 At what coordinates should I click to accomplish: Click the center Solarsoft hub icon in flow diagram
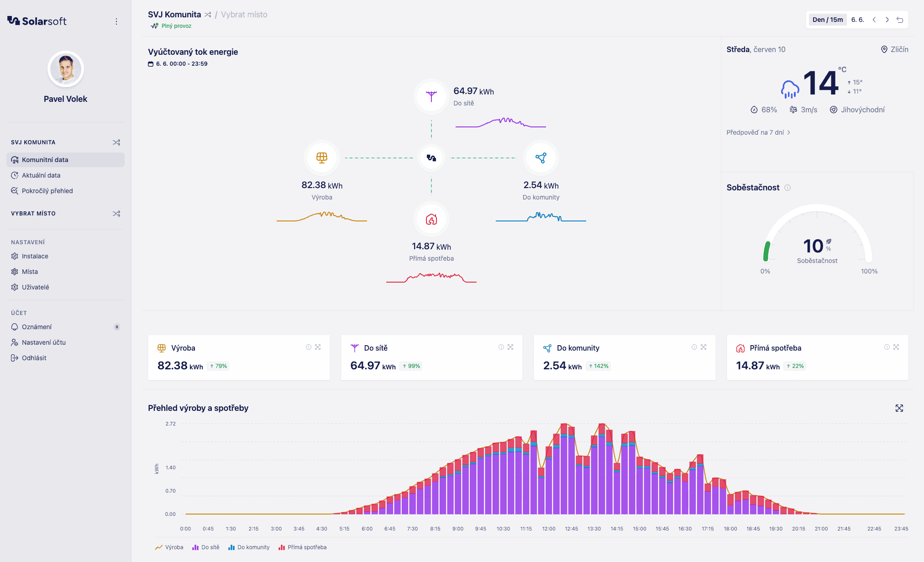(431, 158)
